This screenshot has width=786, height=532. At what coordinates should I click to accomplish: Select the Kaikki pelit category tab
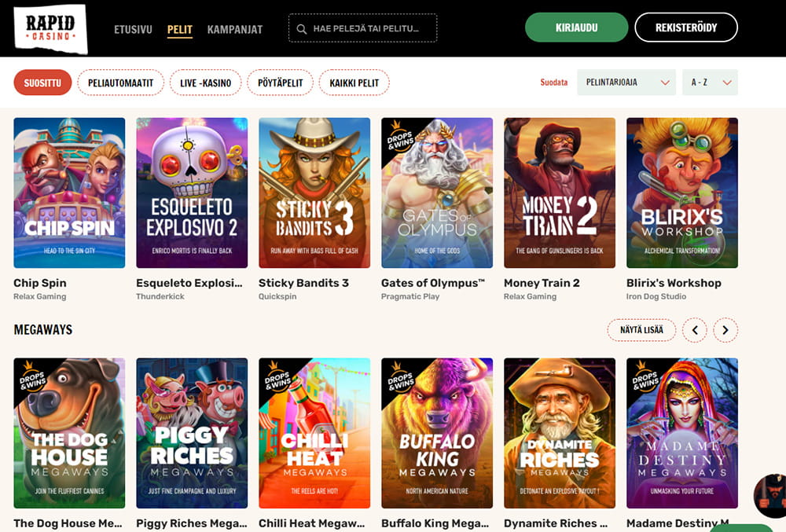(354, 83)
